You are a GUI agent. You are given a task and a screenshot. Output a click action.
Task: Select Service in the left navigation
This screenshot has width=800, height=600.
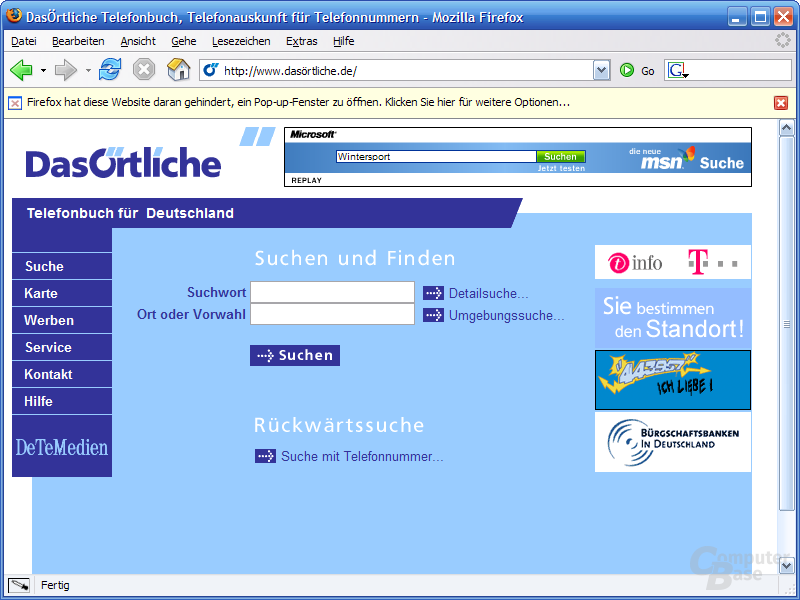(x=62, y=347)
